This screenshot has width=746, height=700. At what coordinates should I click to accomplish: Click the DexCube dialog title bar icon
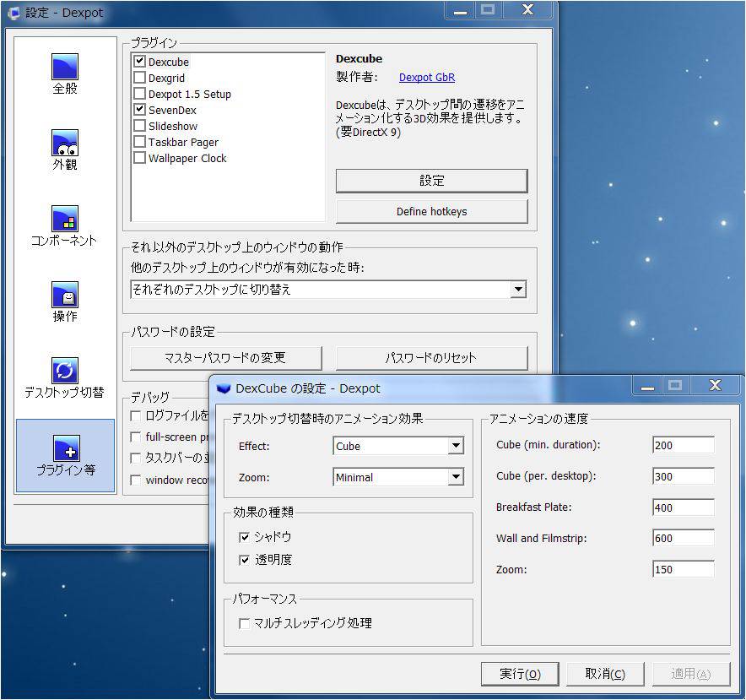click(x=224, y=388)
